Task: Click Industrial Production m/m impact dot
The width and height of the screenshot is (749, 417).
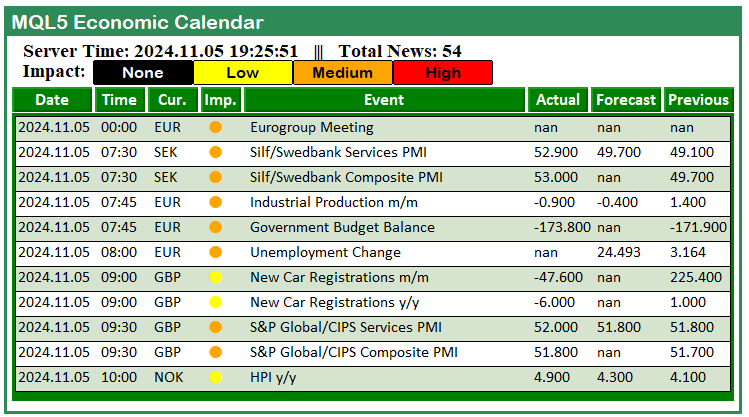Action: coord(215,203)
